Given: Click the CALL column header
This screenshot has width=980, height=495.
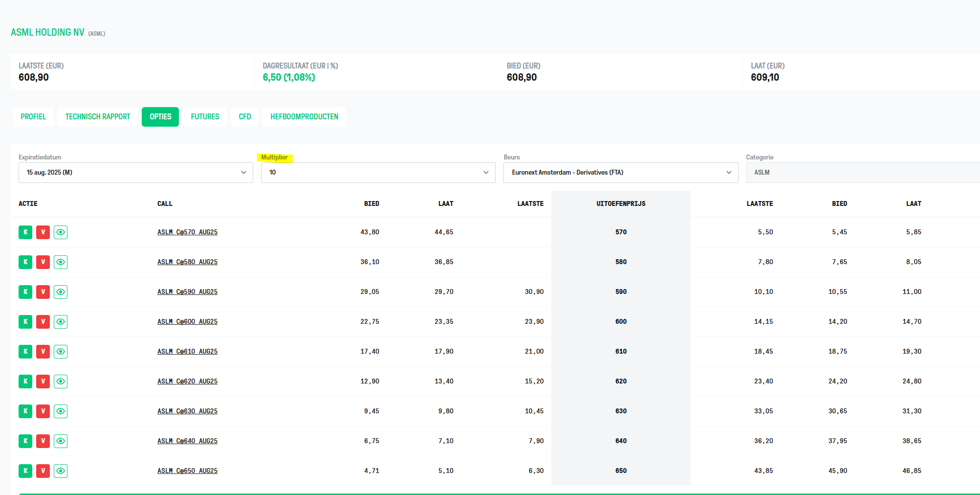Looking at the screenshot, I should pyautogui.click(x=165, y=204).
